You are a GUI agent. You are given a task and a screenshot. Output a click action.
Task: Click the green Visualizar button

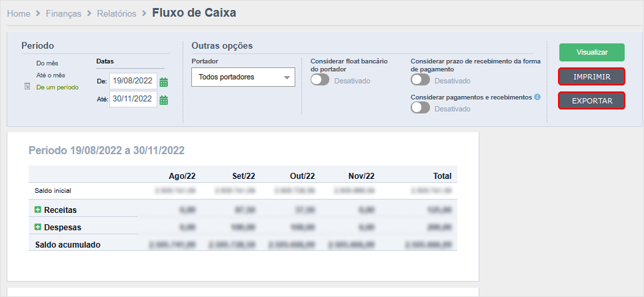pos(592,52)
